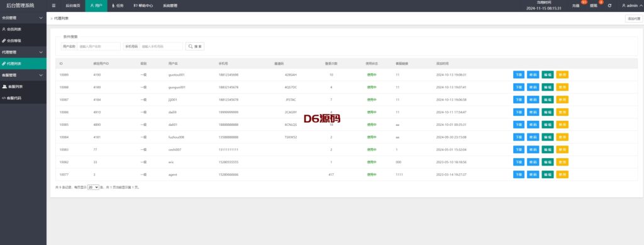Click green 编辑 button for guotou001 row

click(548, 75)
